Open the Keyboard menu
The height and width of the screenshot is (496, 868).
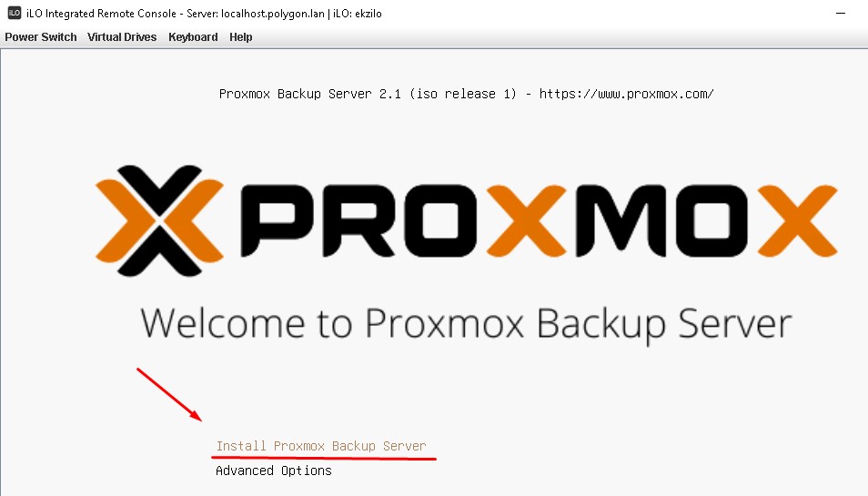[193, 37]
